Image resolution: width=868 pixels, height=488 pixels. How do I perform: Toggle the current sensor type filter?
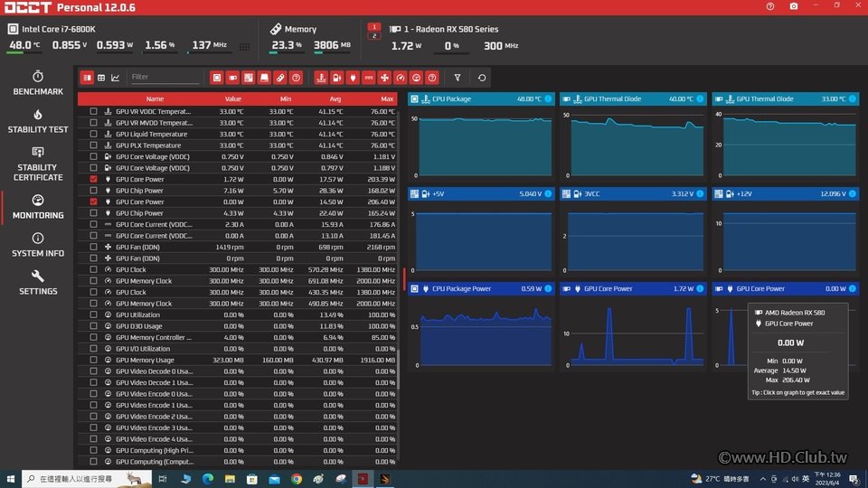[x=369, y=78]
